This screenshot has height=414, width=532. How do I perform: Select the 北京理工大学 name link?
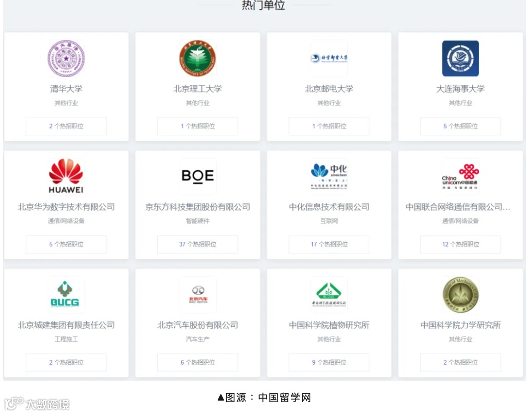197,89
